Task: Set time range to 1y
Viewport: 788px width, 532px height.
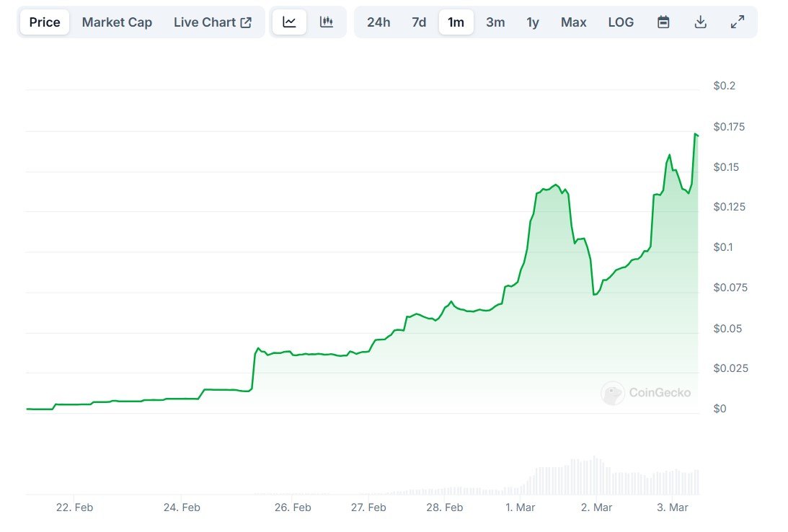Action: coord(533,22)
